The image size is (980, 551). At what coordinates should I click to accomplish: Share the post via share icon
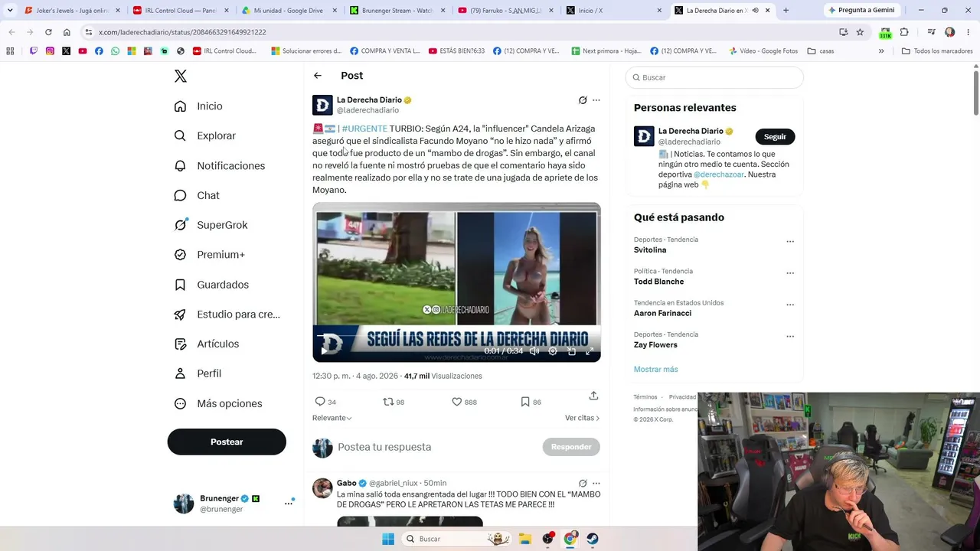(593, 396)
